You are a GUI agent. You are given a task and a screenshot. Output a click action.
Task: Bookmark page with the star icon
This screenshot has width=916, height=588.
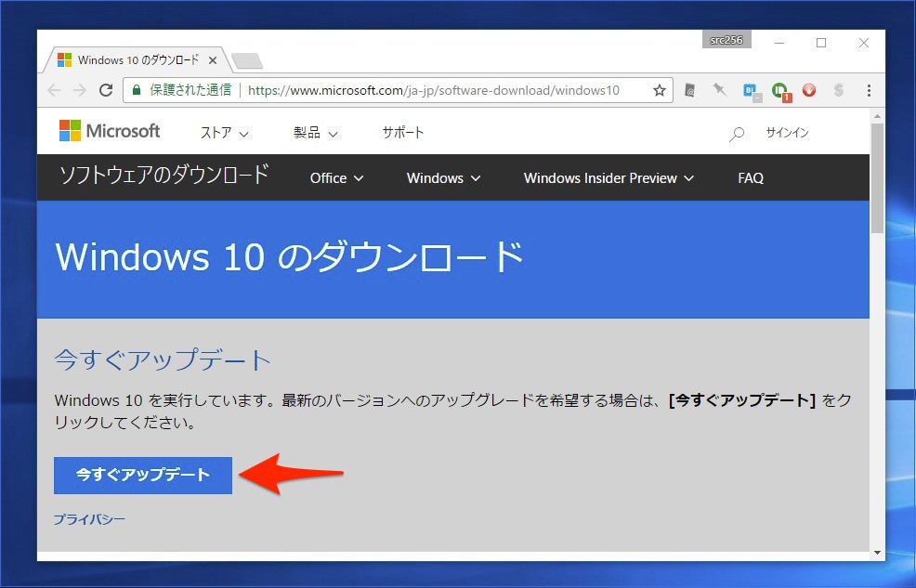point(660,90)
